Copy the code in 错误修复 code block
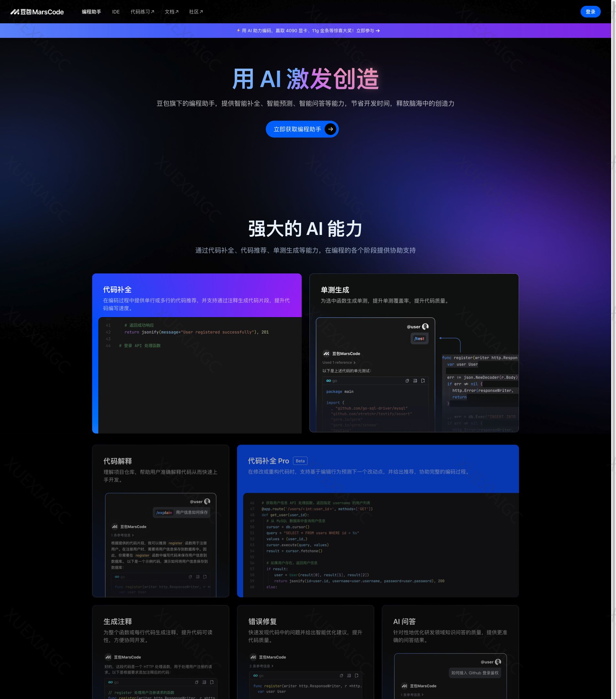616x699 pixels. (x=341, y=676)
